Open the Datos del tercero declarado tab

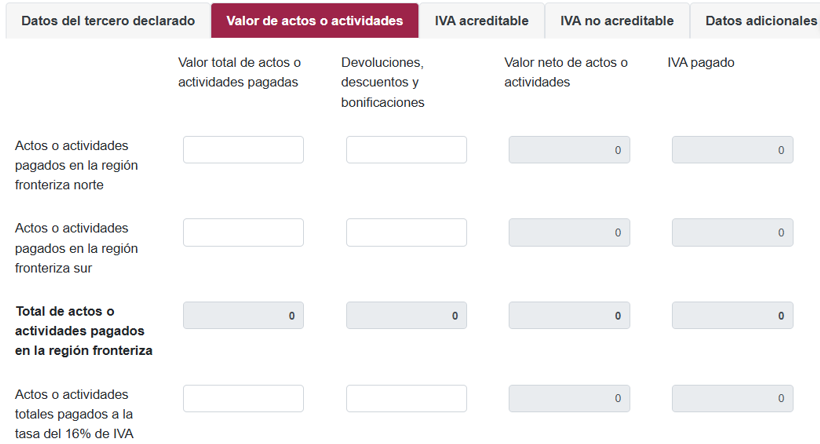pos(108,21)
